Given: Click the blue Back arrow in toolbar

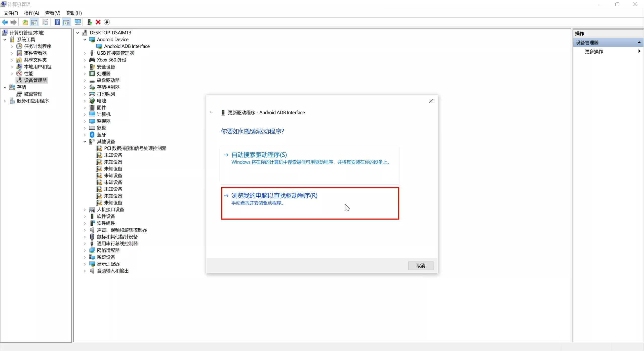Looking at the screenshot, I should coord(5,22).
